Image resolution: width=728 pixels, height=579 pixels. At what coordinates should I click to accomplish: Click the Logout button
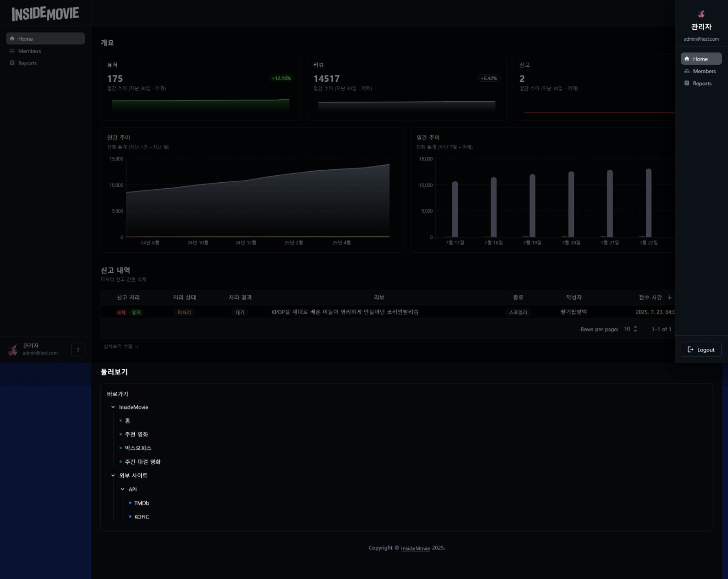click(x=701, y=350)
